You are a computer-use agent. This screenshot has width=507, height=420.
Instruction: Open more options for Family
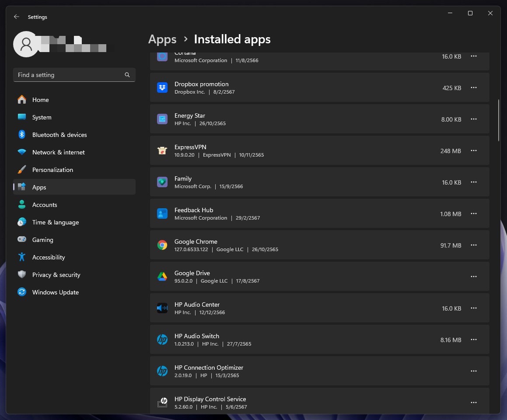click(x=474, y=182)
